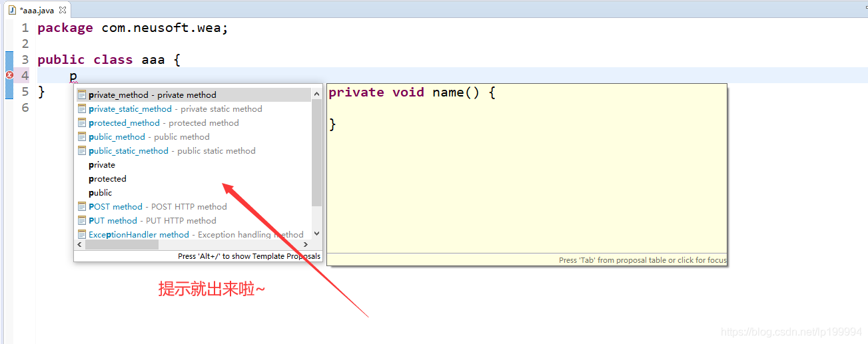This screenshot has height=344, width=868.
Task: Select PUT method HTTP template proposal
Action: click(x=193, y=220)
